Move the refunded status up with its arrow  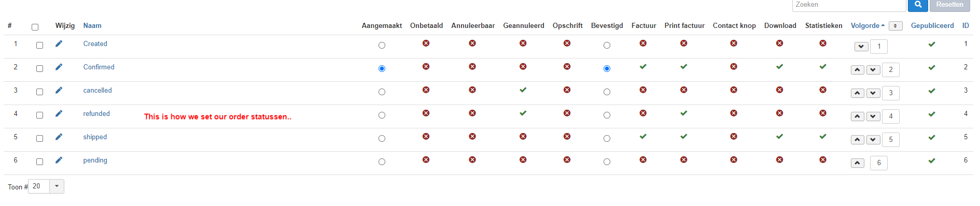coord(858,116)
